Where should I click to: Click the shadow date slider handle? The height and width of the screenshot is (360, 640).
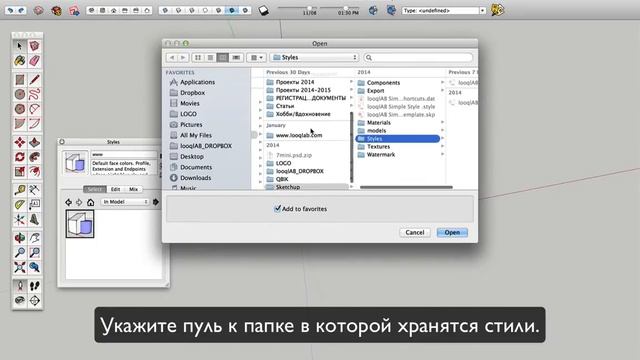click(310, 8)
